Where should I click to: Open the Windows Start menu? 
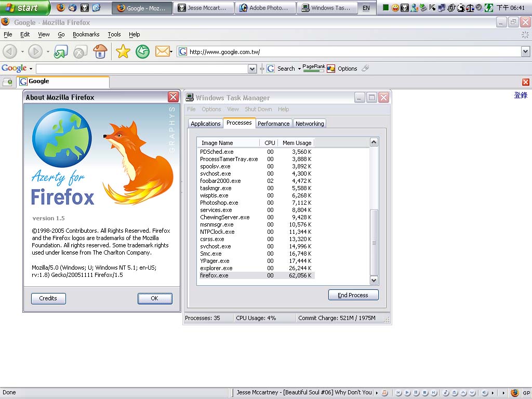pos(25,8)
